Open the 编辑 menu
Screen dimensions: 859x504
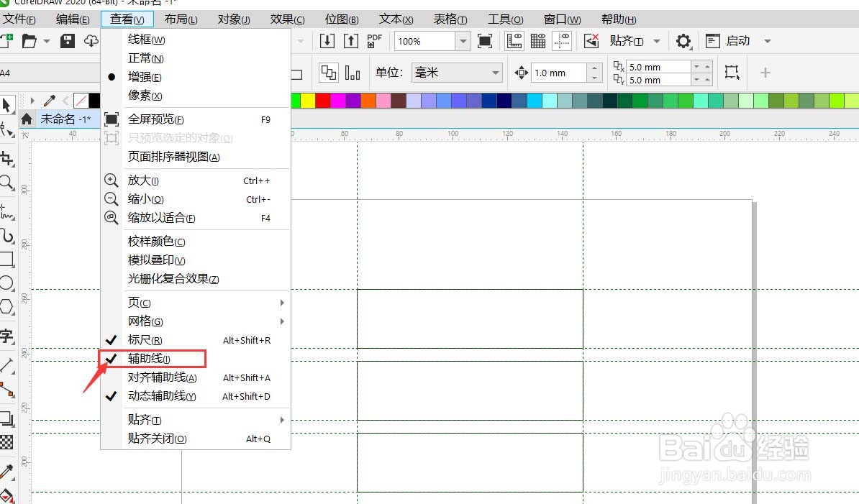[73, 19]
